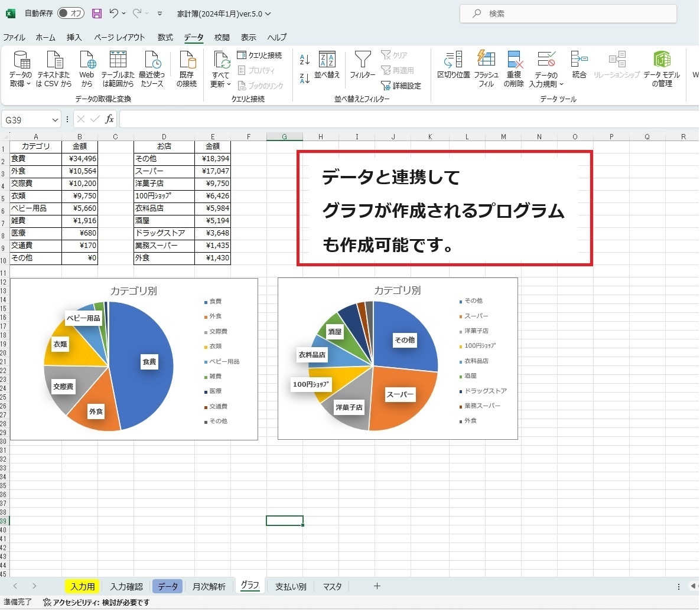Screen dimensions: 700x611
Task: Open the ファイル menu
Action: [x=14, y=37]
